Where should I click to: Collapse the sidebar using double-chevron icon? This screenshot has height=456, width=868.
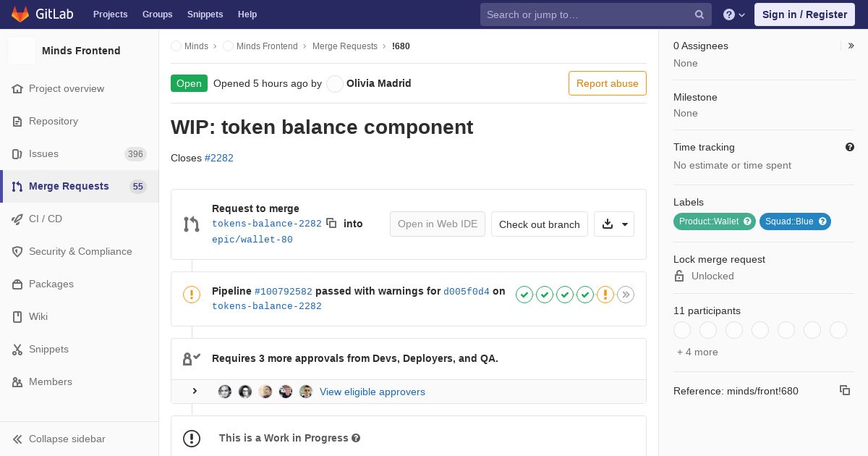point(17,439)
